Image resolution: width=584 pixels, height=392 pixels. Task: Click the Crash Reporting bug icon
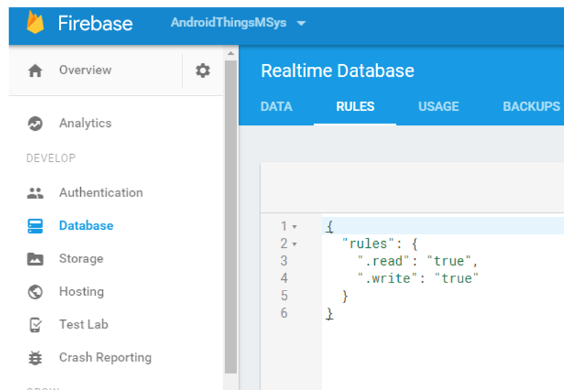tap(35, 358)
